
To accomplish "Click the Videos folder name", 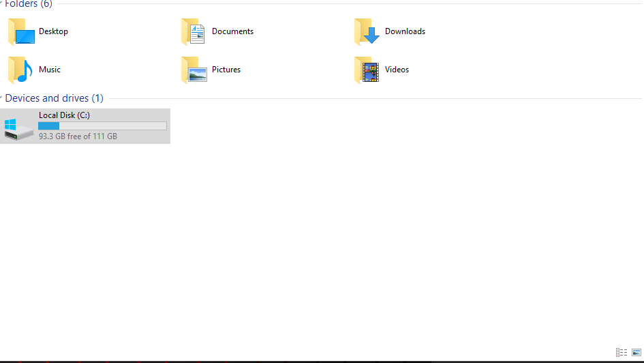I will 397,70.
